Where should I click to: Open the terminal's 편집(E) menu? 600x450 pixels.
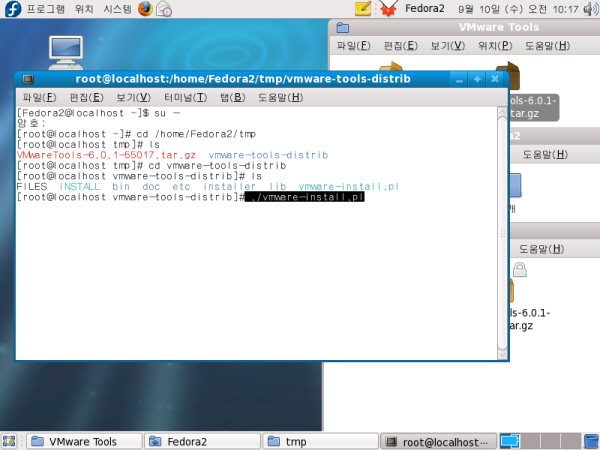(86, 98)
